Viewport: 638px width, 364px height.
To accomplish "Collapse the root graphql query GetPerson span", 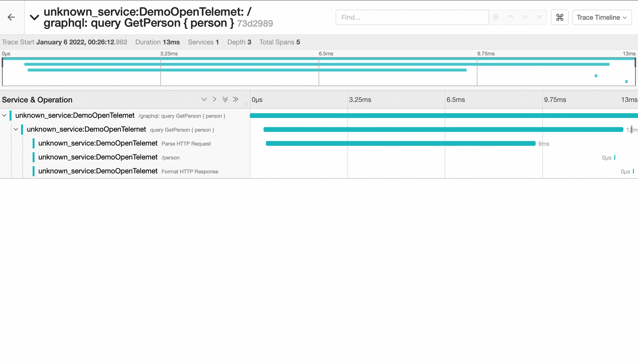I will pyautogui.click(x=4, y=115).
